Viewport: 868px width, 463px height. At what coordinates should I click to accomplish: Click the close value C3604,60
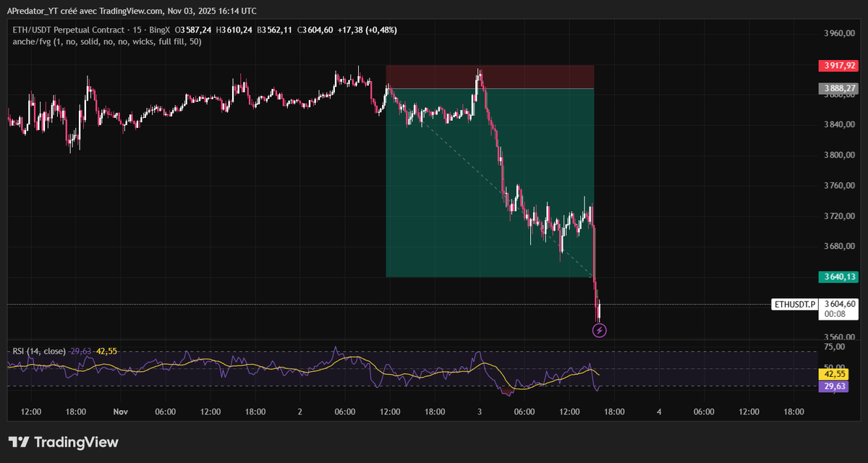click(x=315, y=30)
